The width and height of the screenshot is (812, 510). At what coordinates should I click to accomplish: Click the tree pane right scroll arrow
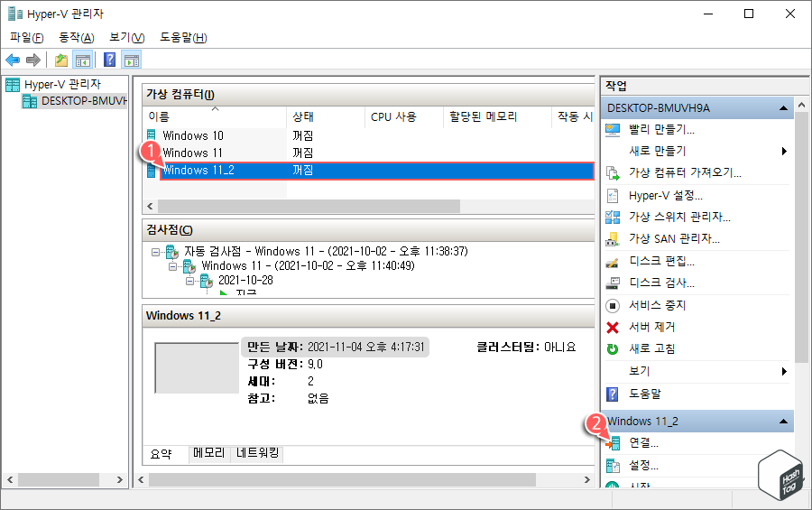pos(120,480)
